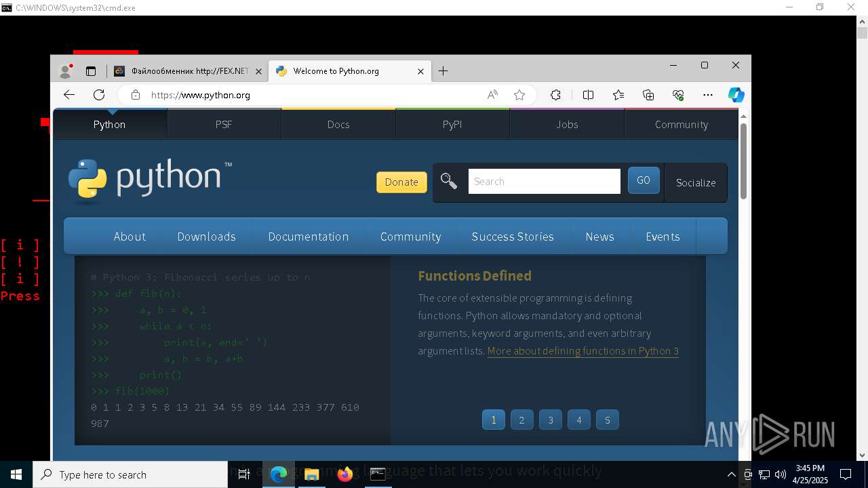Viewport: 868px width, 488px height.
Task: Select the Python top-bar tab
Action: tap(110, 124)
